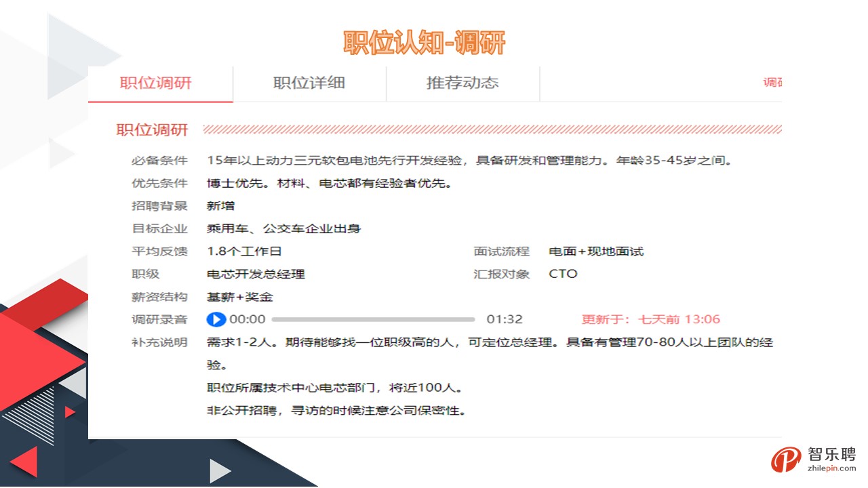868x488 pixels.
Task: Click the 汇报对象 value CTO
Action: [x=563, y=274]
